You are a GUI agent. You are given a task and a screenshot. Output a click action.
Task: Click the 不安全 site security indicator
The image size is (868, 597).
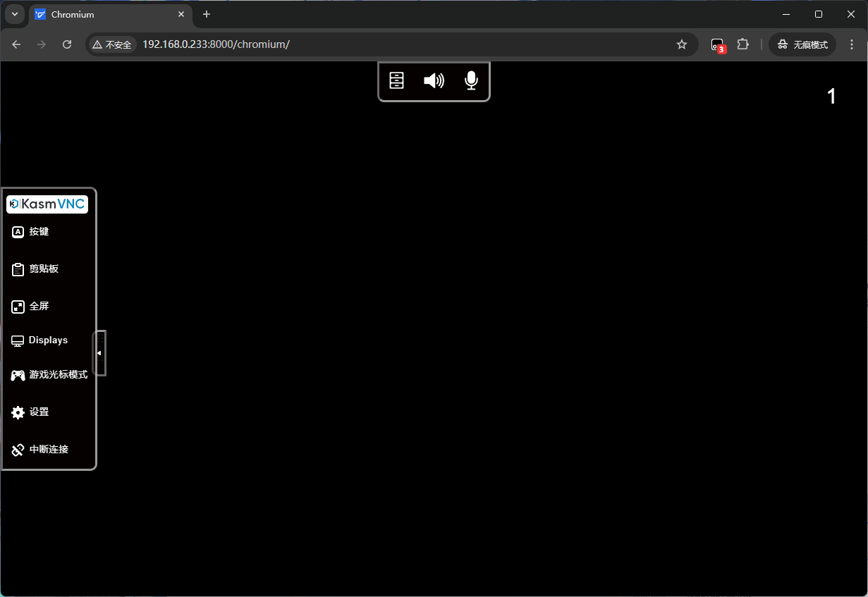tap(112, 44)
